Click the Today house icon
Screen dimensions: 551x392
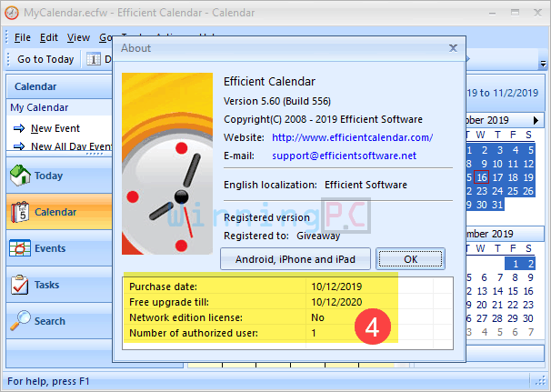(20, 176)
